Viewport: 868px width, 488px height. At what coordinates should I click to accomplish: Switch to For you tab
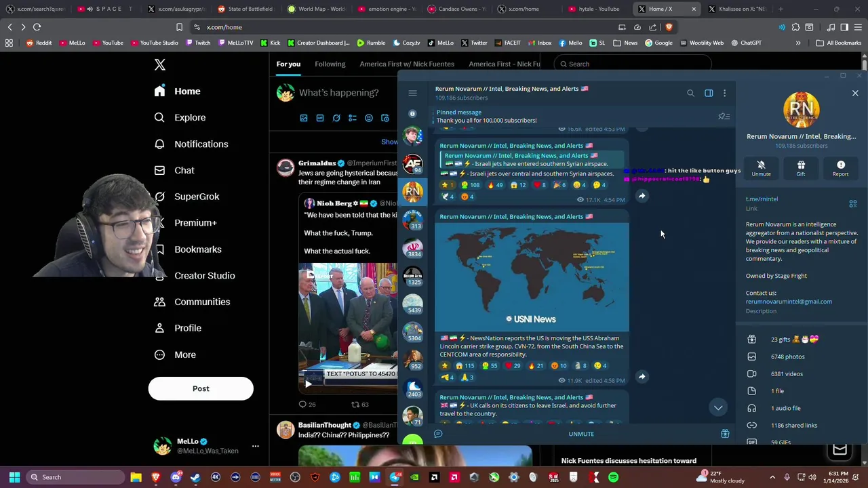click(x=288, y=64)
